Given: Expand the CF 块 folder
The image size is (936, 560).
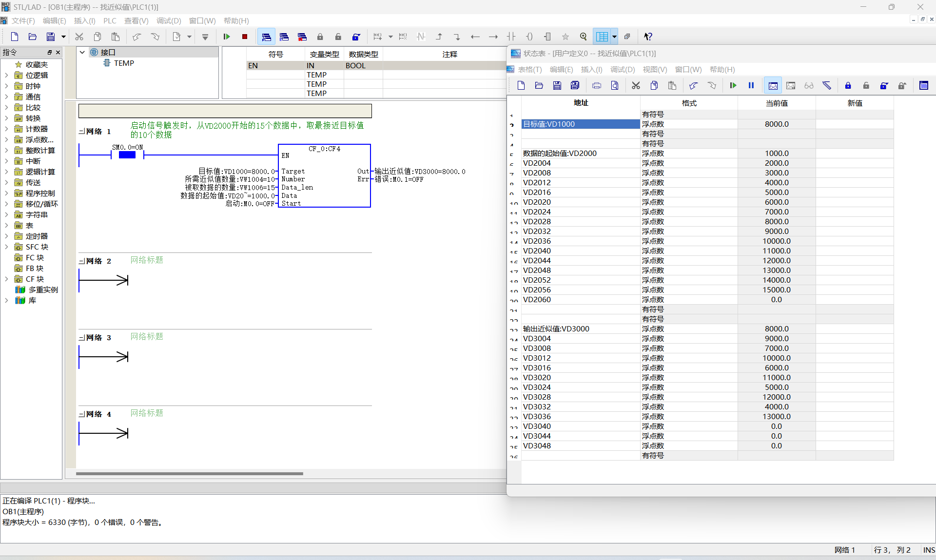Looking at the screenshot, I should 6,279.
